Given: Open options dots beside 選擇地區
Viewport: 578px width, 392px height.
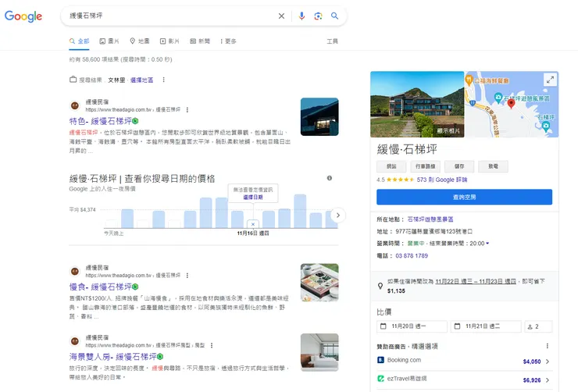Looking at the screenshot, I should (164, 80).
